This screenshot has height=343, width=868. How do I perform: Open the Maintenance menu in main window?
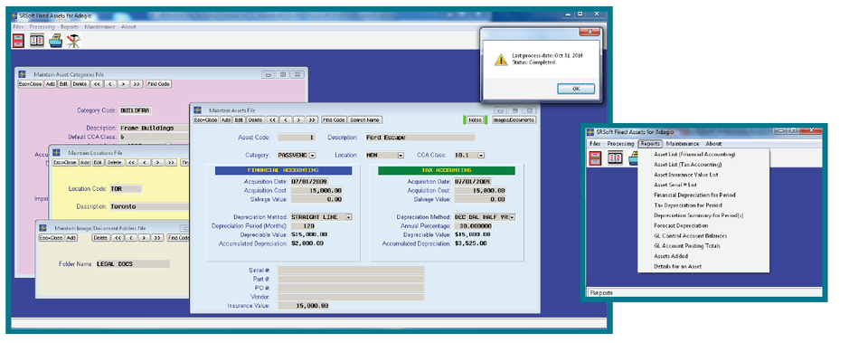tap(99, 26)
